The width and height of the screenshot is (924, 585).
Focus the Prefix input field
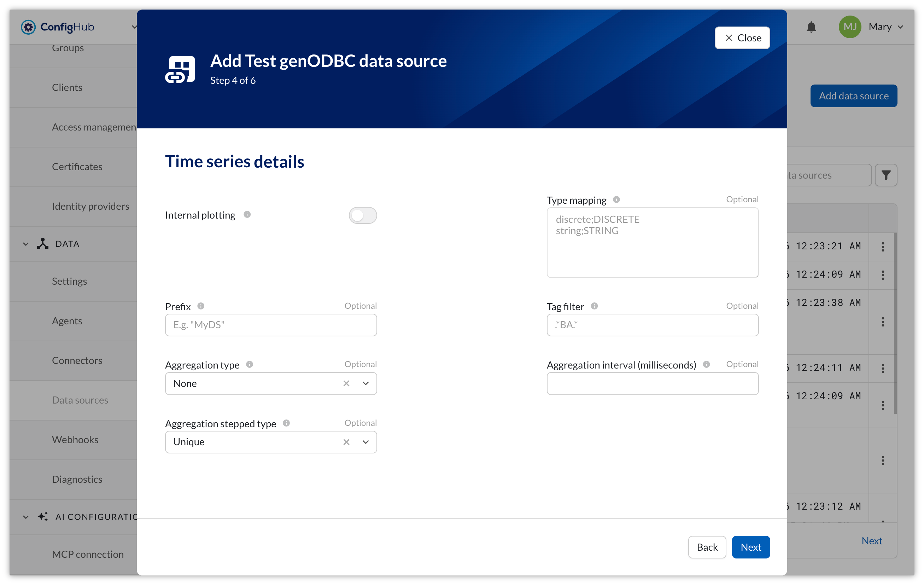(x=271, y=325)
